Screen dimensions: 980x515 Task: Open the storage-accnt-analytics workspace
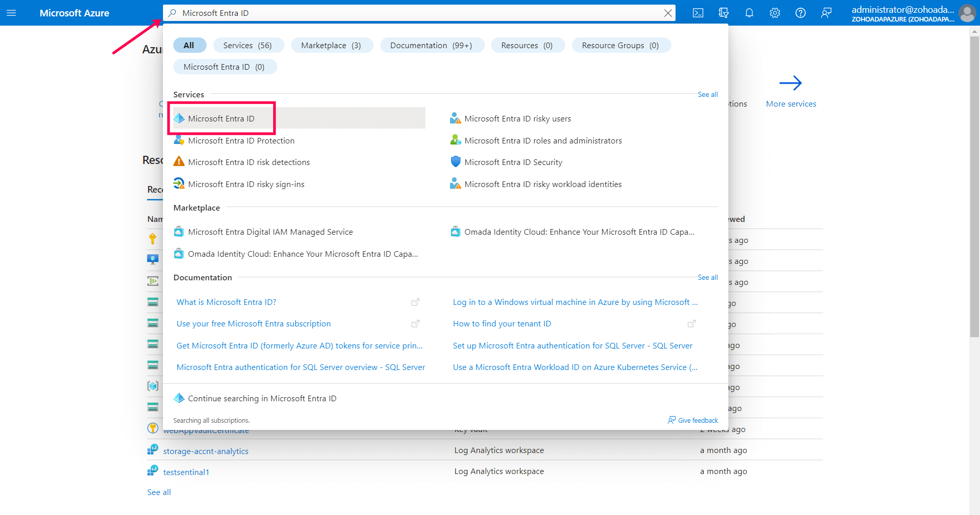coord(206,450)
